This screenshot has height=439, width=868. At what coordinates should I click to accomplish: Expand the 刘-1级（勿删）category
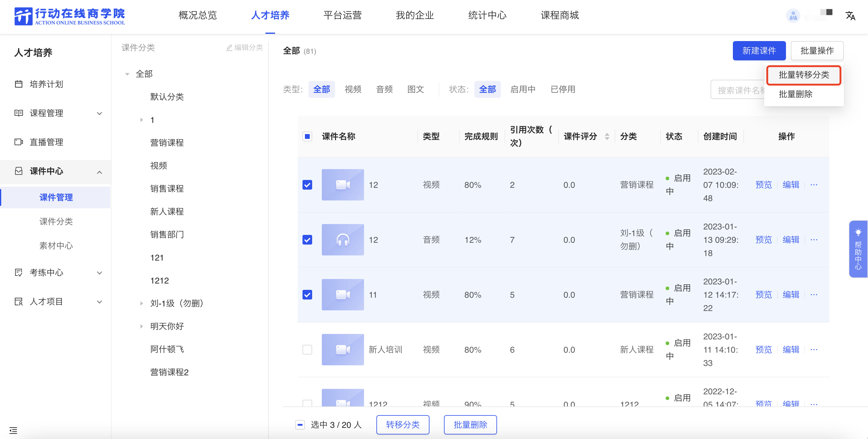click(x=141, y=303)
